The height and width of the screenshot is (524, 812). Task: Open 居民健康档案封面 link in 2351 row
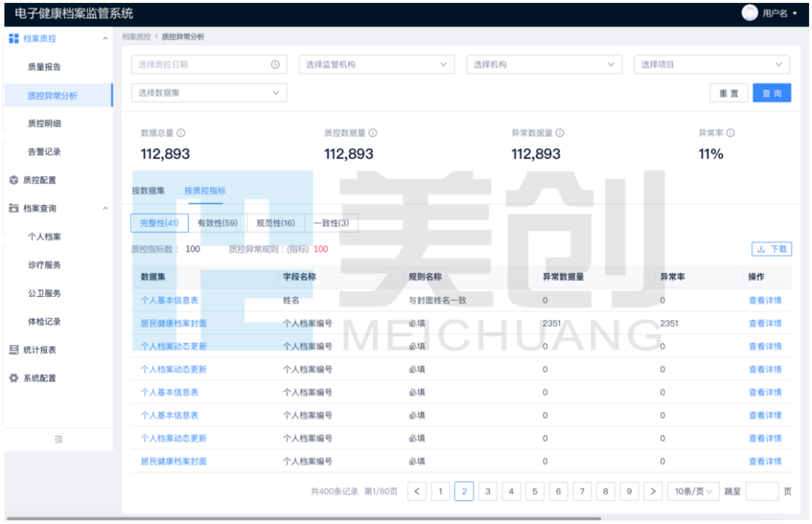pos(174,323)
